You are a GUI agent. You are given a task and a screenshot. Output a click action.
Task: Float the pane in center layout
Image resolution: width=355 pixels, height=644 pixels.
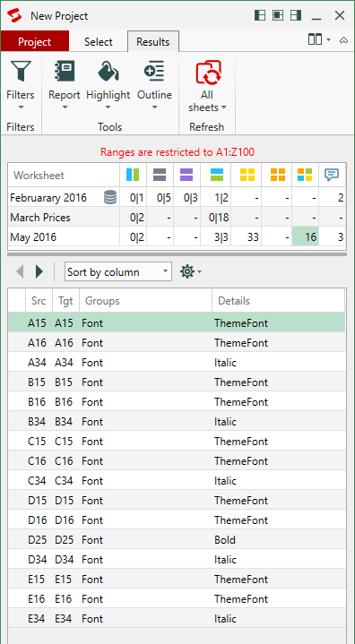(278, 15)
